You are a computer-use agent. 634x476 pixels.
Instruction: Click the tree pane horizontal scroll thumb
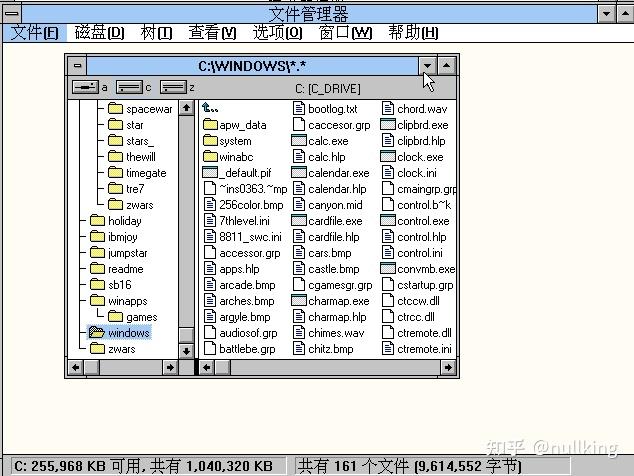tap(91, 367)
